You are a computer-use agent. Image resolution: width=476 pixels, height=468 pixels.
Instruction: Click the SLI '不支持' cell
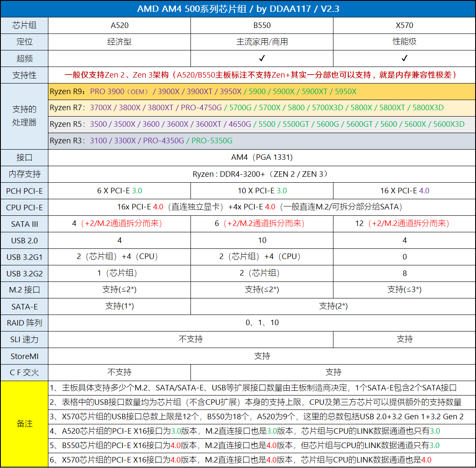tap(190, 340)
